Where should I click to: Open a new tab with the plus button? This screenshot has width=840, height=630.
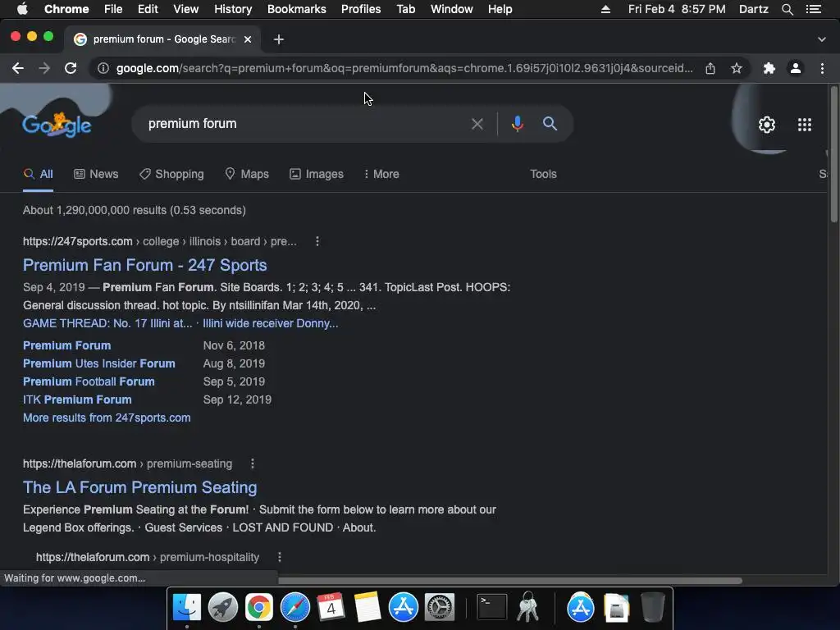coord(279,39)
